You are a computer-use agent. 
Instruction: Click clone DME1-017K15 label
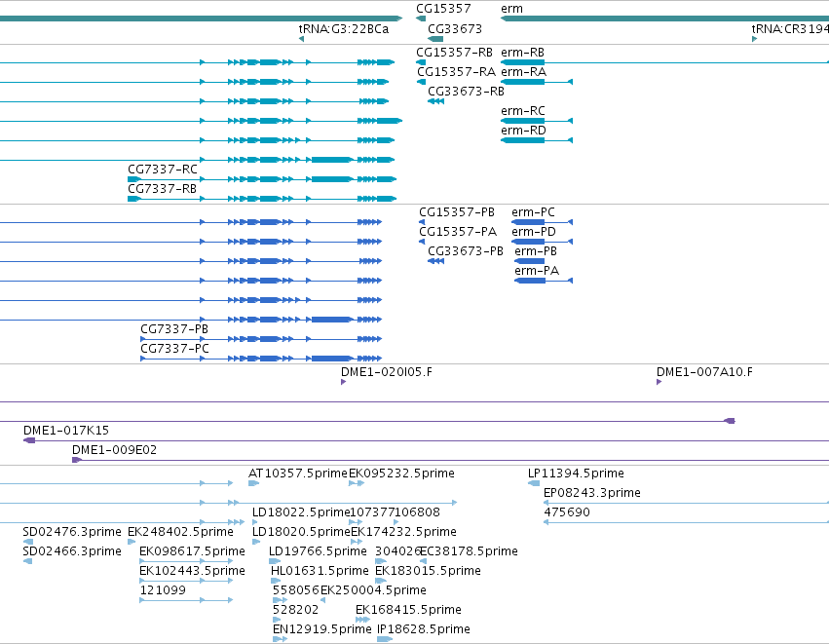(66, 431)
